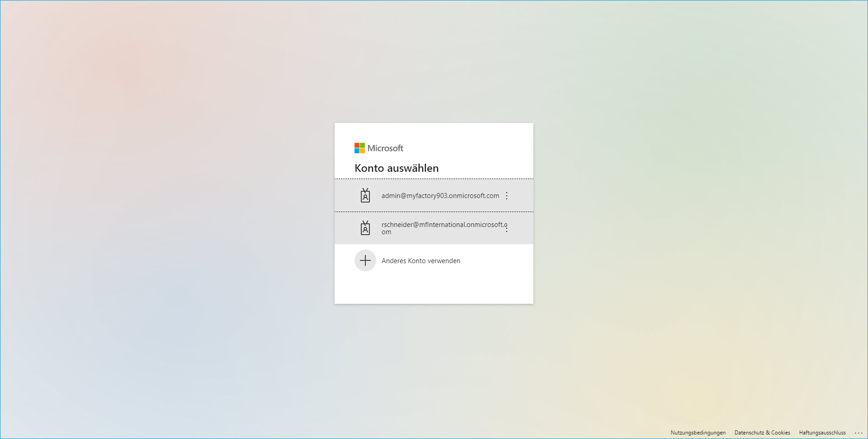Select "Anderes Konto verwenden"

pos(434,261)
